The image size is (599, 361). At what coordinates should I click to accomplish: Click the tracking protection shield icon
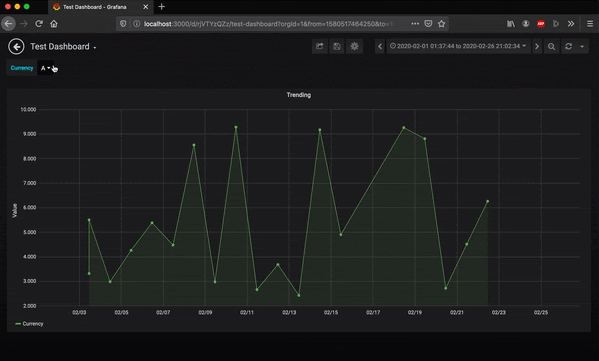pyautogui.click(x=123, y=24)
